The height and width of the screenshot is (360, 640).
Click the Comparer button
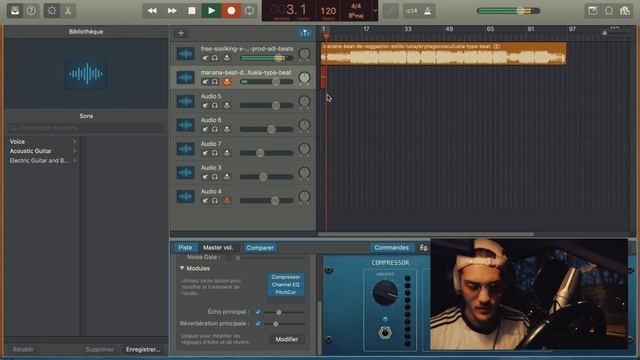260,247
